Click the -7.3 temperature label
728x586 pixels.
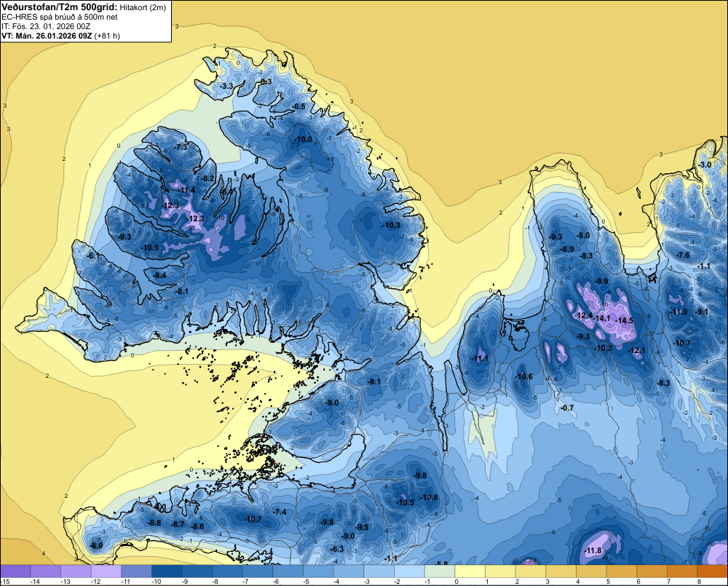(180, 147)
